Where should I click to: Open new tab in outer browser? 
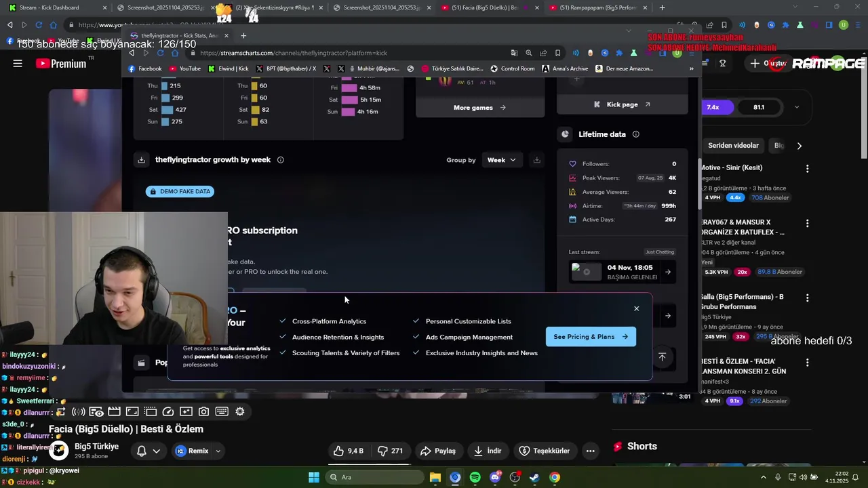(662, 7)
